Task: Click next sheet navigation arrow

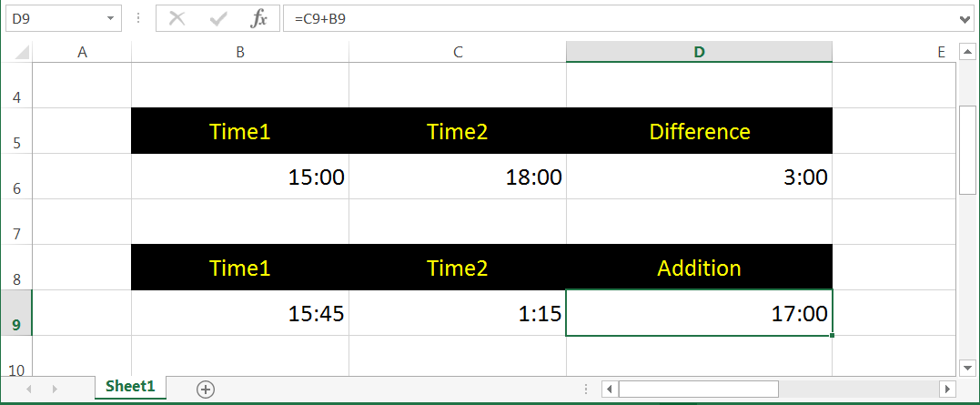Action: click(x=56, y=389)
